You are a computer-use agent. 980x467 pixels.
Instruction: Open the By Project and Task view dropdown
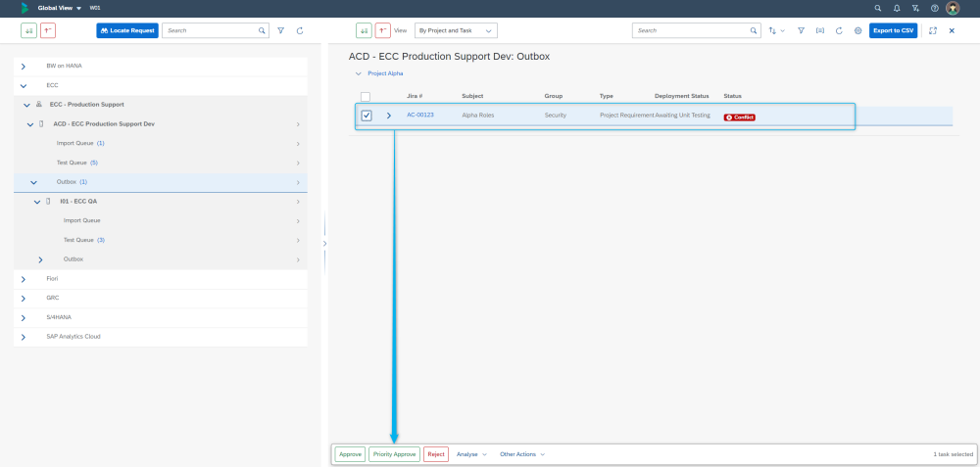coord(457,30)
